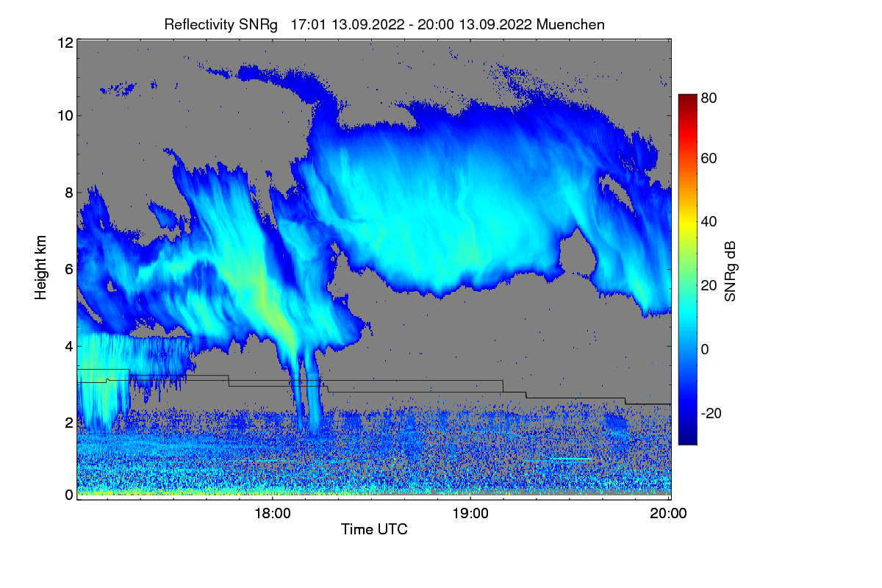The width and height of the screenshot is (882, 588).
Task: Click the start time '17:01 13.09.2022' in title
Action: coord(348,24)
